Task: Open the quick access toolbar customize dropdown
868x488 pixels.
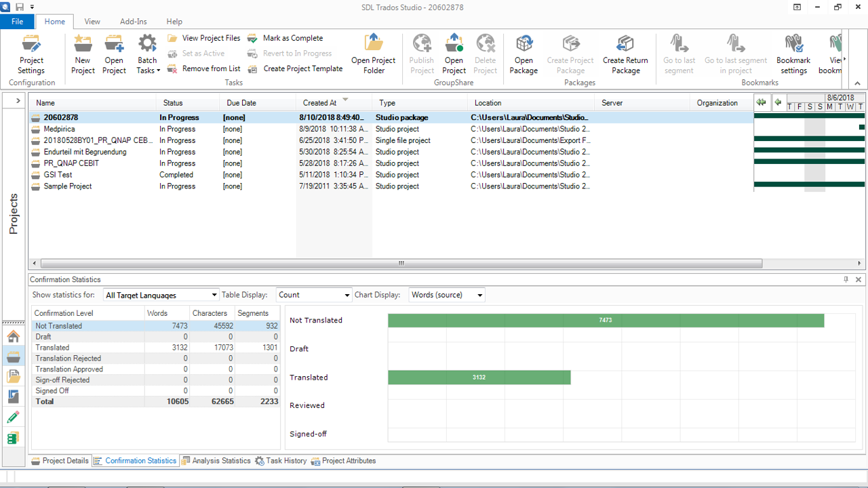Action: [x=32, y=7]
